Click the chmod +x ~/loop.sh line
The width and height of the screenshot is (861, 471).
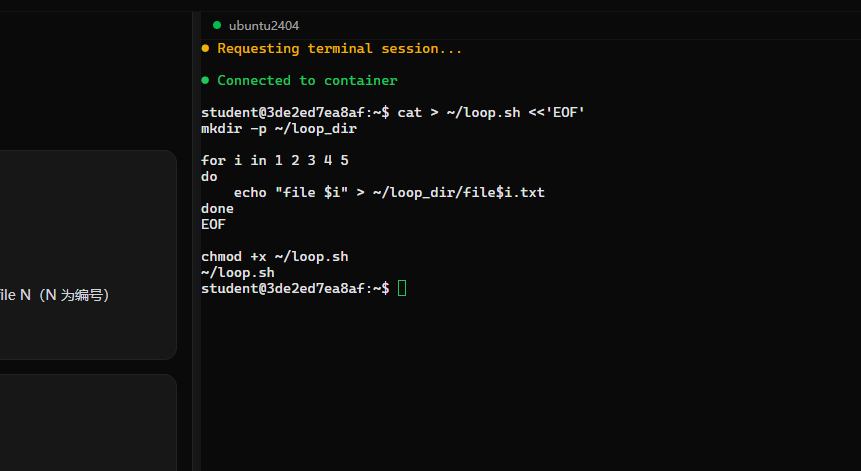pos(275,256)
